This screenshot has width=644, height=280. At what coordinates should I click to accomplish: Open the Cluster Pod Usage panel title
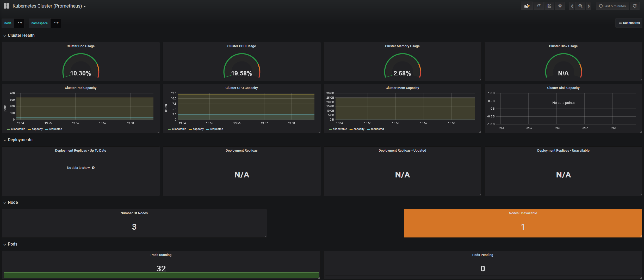(x=81, y=46)
